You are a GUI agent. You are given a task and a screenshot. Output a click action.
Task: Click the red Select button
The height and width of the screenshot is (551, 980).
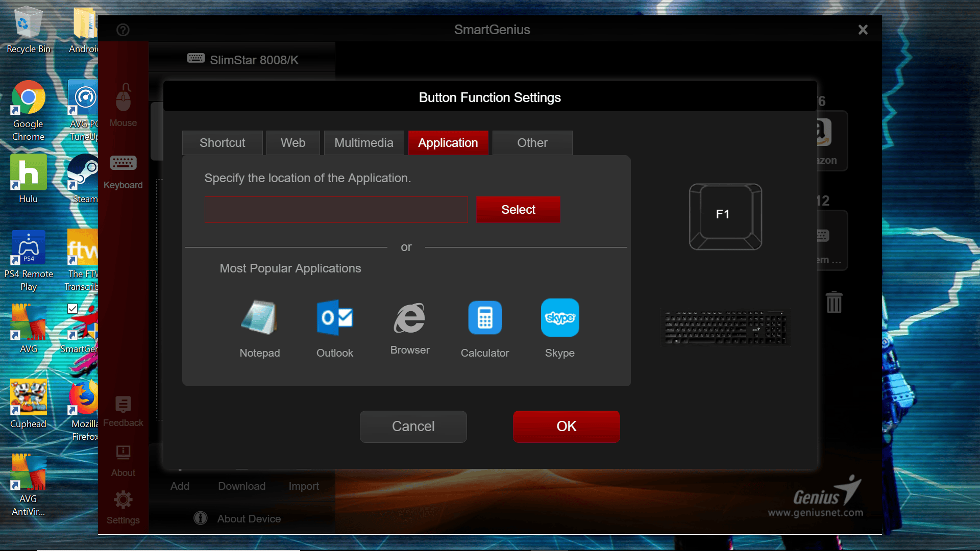tap(518, 210)
